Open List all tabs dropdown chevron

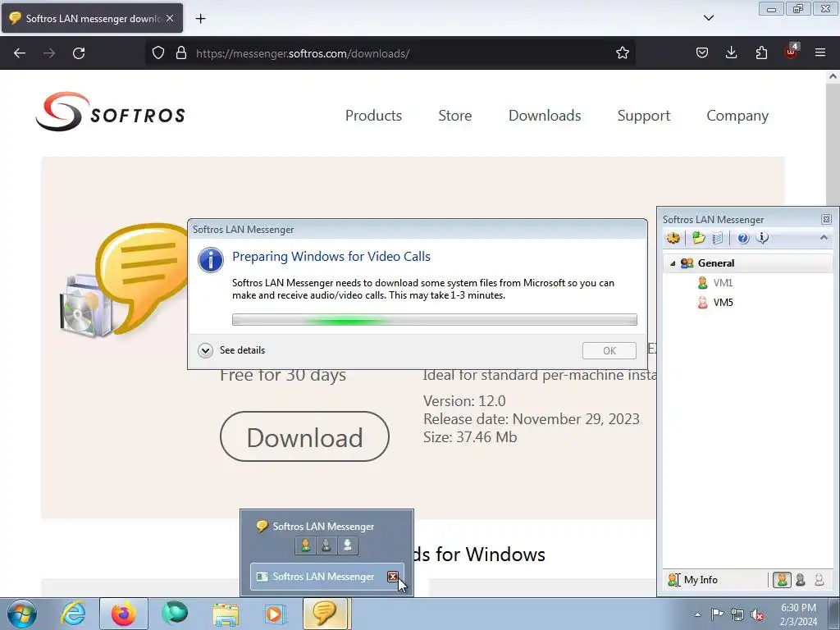pyautogui.click(x=708, y=18)
